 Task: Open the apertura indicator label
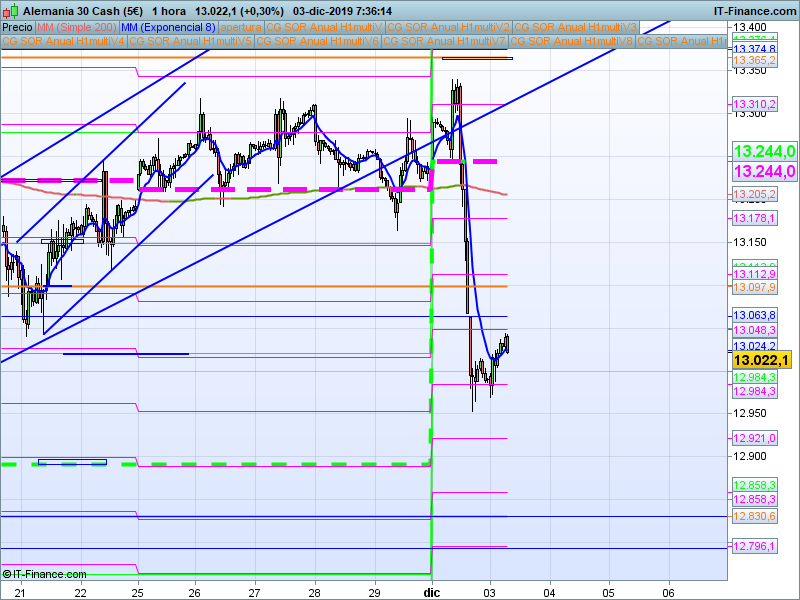[x=241, y=27]
